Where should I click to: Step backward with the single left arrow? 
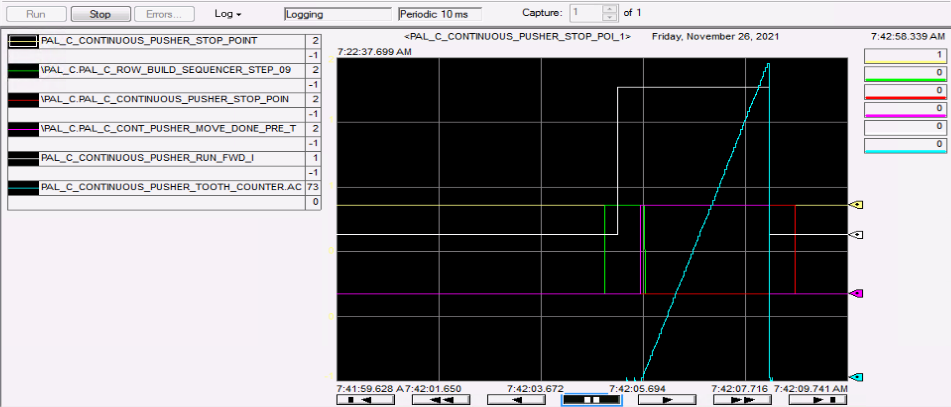[516, 400]
